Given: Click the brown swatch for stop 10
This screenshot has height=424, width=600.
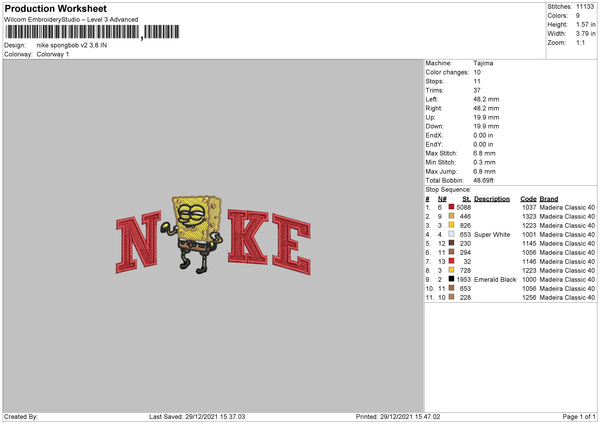Looking at the screenshot, I should pos(451,288).
